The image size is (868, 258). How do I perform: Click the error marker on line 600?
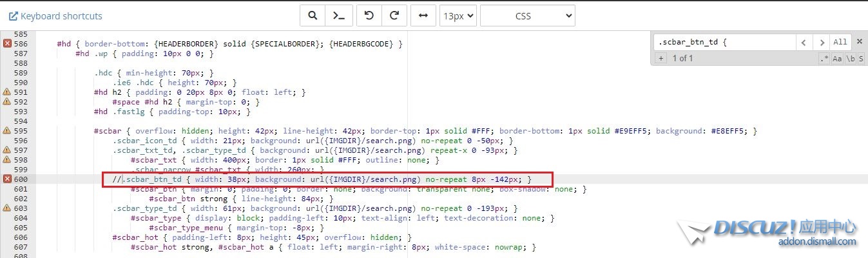click(7, 179)
